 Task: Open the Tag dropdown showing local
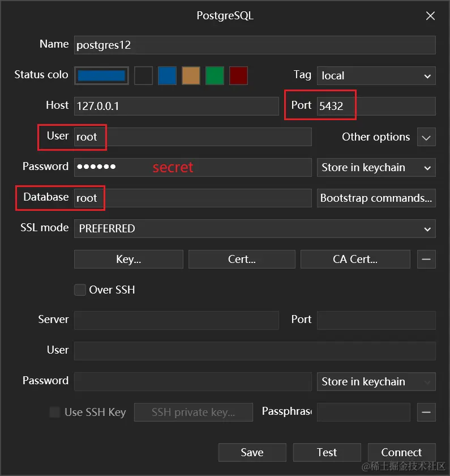(x=376, y=75)
